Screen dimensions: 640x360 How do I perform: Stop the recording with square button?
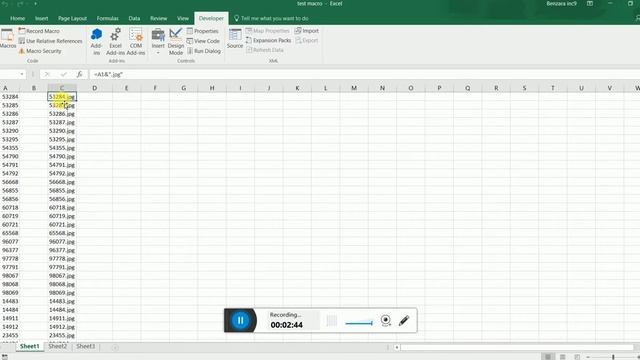332,321
